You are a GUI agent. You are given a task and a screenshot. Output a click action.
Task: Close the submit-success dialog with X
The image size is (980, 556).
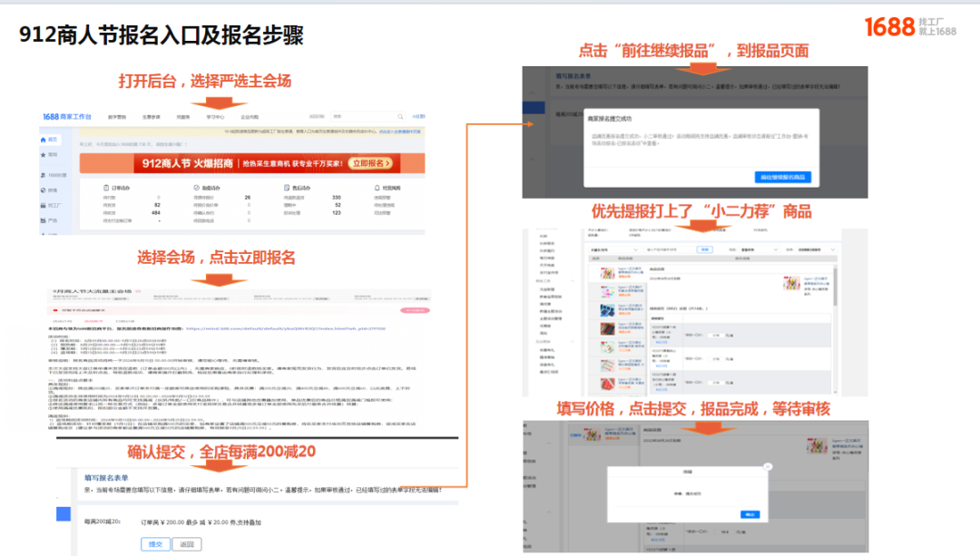(x=768, y=467)
